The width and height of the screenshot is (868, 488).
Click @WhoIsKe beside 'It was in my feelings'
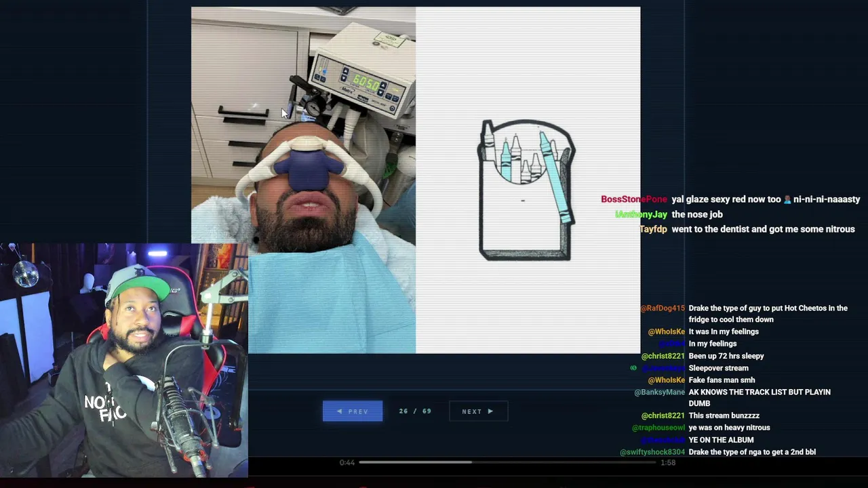[667, 331]
